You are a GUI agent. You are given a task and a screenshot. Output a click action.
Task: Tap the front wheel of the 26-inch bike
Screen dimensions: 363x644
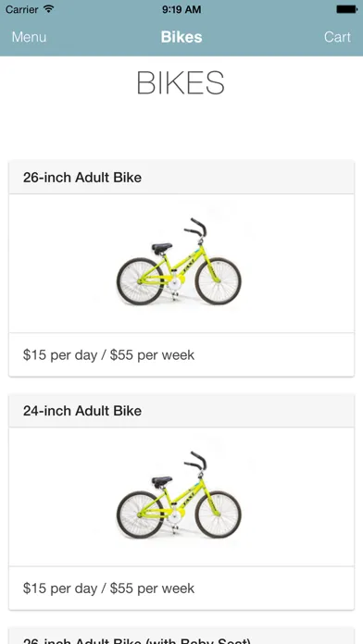(218, 281)
